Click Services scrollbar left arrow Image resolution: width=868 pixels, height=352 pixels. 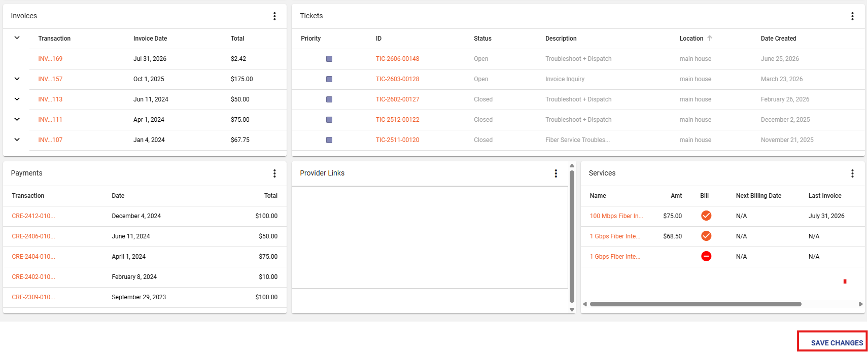[585, 304]
